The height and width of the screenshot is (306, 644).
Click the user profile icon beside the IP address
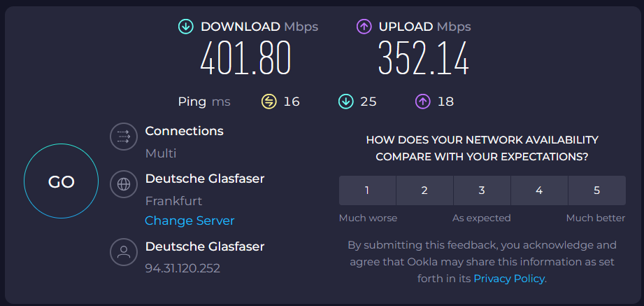(x=124, y=251)
